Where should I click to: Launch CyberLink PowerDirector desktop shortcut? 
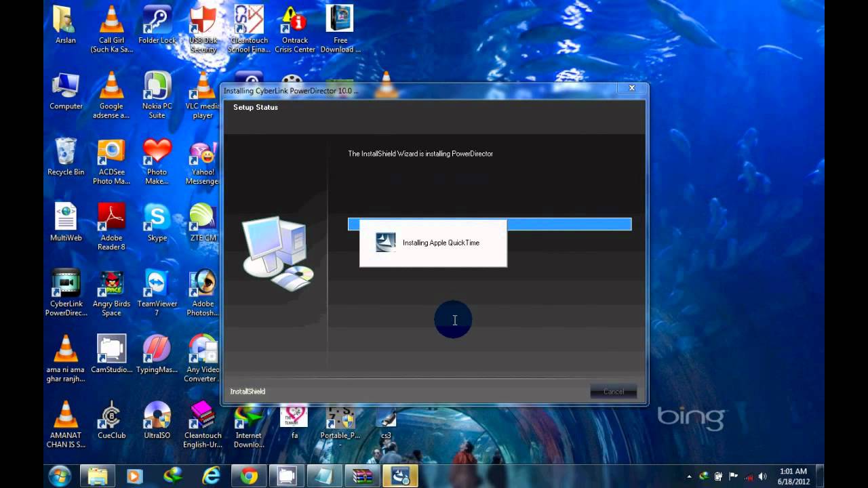[x=66, y=292]
